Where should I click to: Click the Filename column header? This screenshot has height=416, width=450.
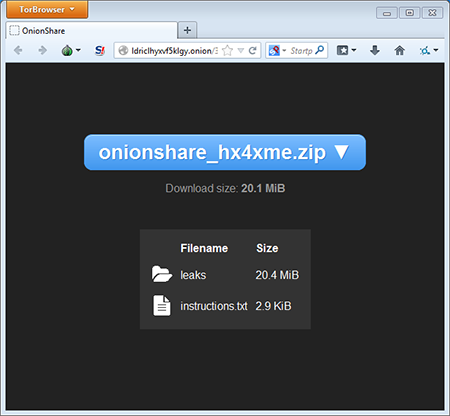204,248
